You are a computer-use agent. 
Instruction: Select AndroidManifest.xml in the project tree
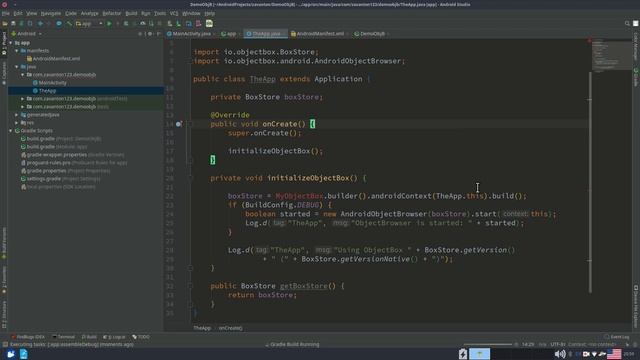pyautogui.click(x=56, y=59)
